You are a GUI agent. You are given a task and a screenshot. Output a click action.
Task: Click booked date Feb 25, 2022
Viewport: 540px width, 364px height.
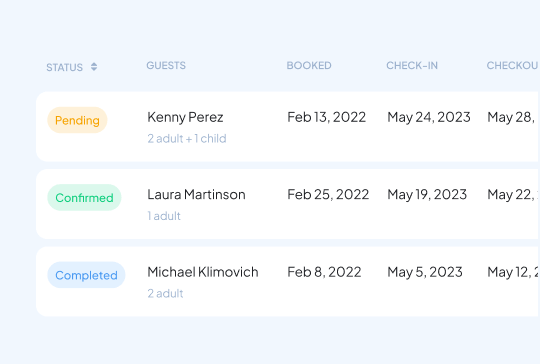(x=328, y=195)
